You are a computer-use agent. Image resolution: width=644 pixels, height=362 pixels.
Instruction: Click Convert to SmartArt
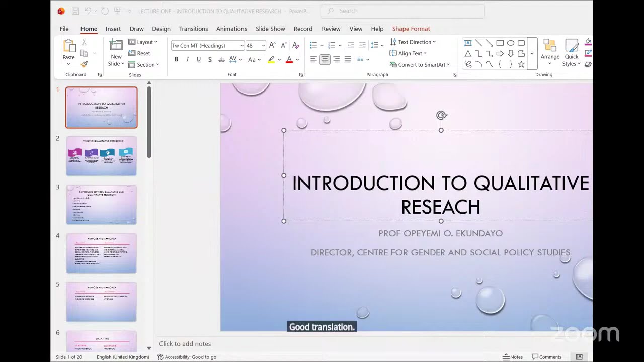pos(420,65)
